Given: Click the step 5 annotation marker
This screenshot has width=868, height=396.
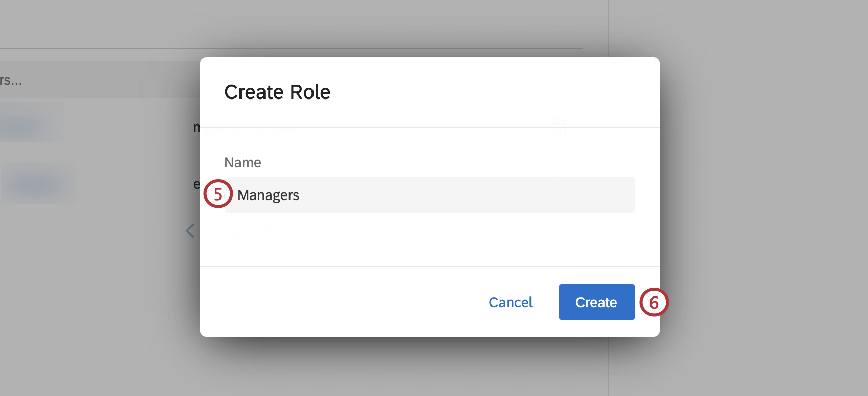Looking at the screenshot, I should tap(218, 194).
